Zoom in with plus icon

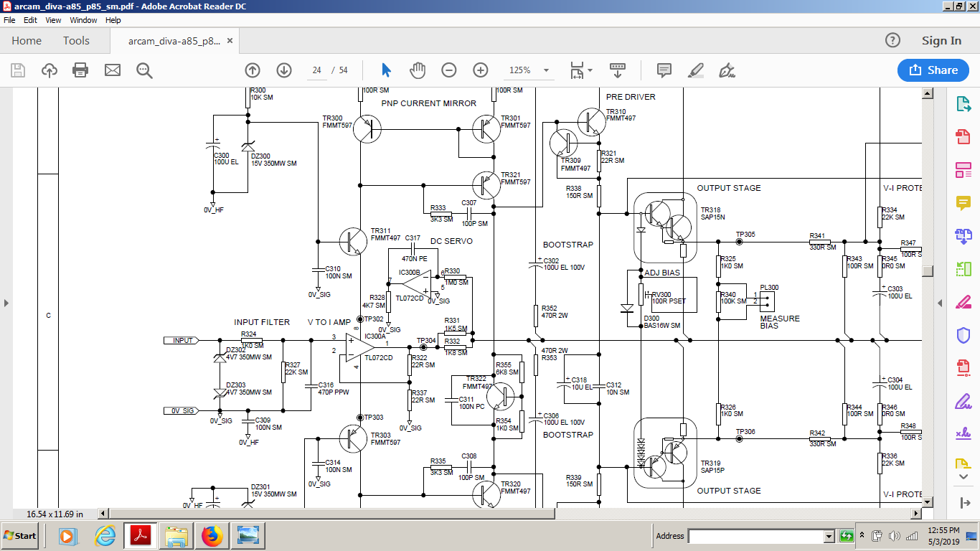tap(480, 70)
